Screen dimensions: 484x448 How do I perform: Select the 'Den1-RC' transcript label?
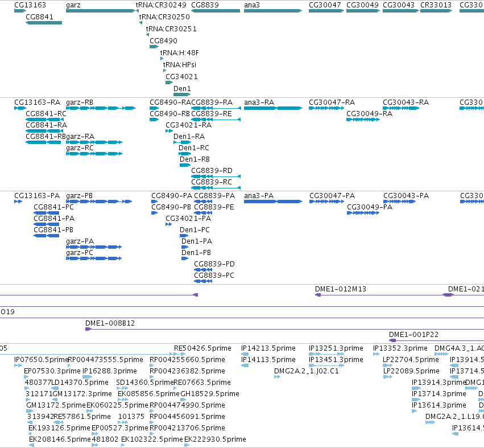point(194,148)
